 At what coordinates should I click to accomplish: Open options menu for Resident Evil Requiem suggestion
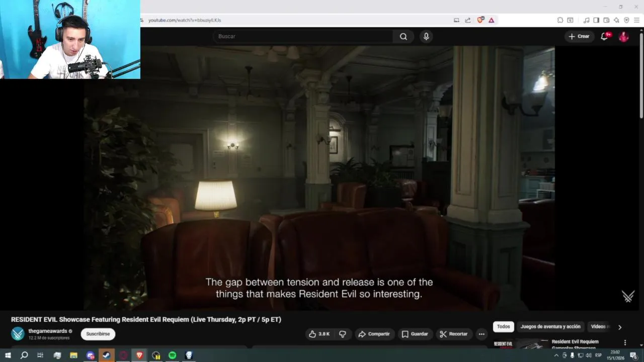pyautogui.click(x=625, y=343)
